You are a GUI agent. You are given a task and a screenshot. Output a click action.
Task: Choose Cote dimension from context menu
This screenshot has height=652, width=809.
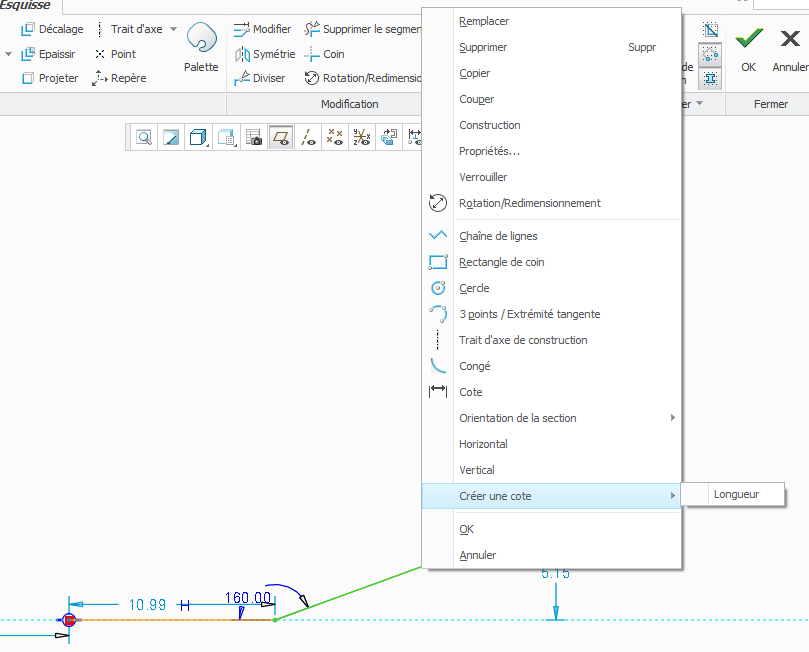pyautogui.click(x=552, y=392)
